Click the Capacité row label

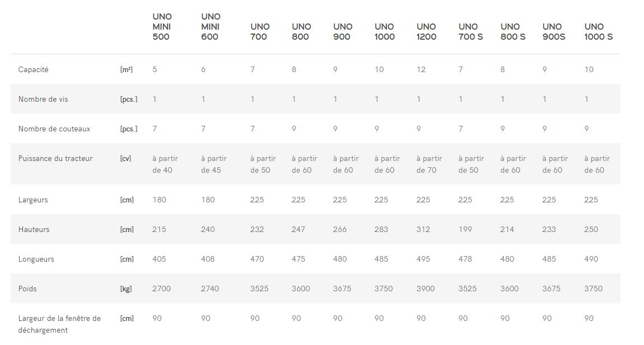(x=34, y=70)
